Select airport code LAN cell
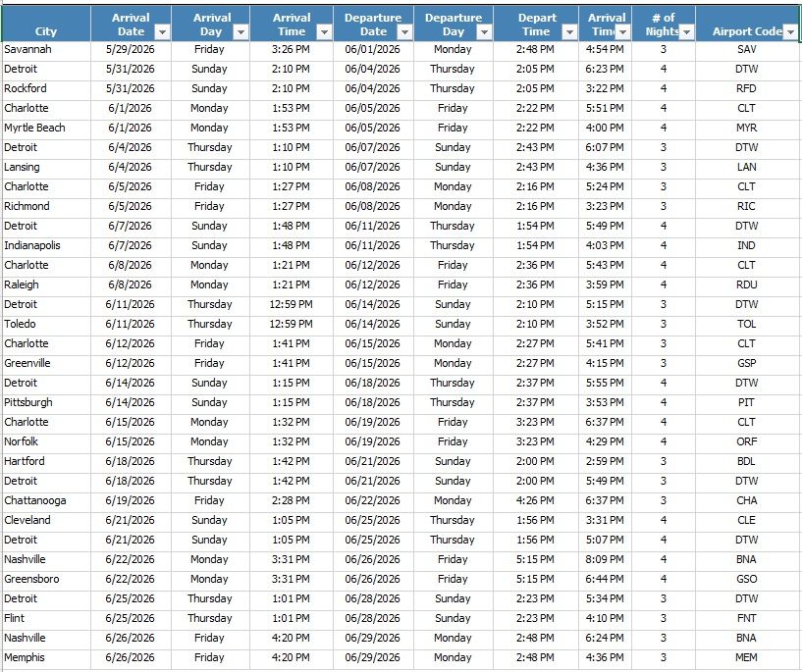This screenshot has width=802, height=672. 747,167
